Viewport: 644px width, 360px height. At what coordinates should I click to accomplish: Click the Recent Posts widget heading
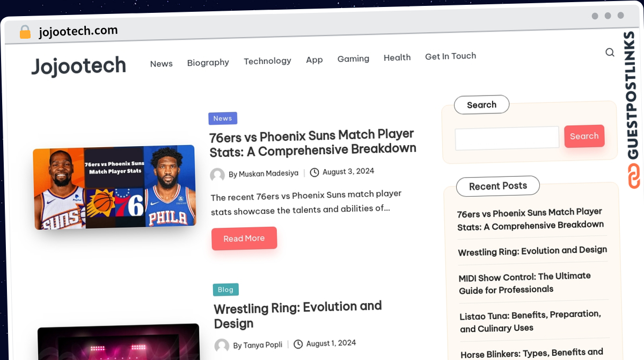[498, 186]
